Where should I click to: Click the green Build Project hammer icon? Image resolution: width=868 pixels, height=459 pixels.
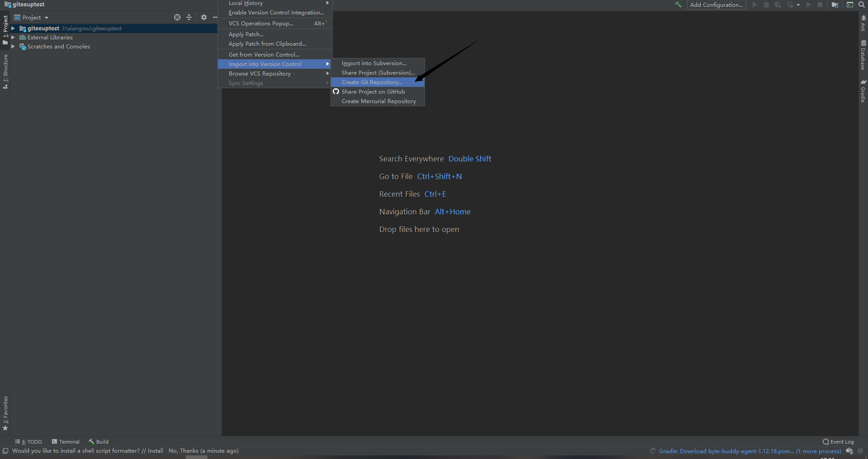tap(678, 4)
